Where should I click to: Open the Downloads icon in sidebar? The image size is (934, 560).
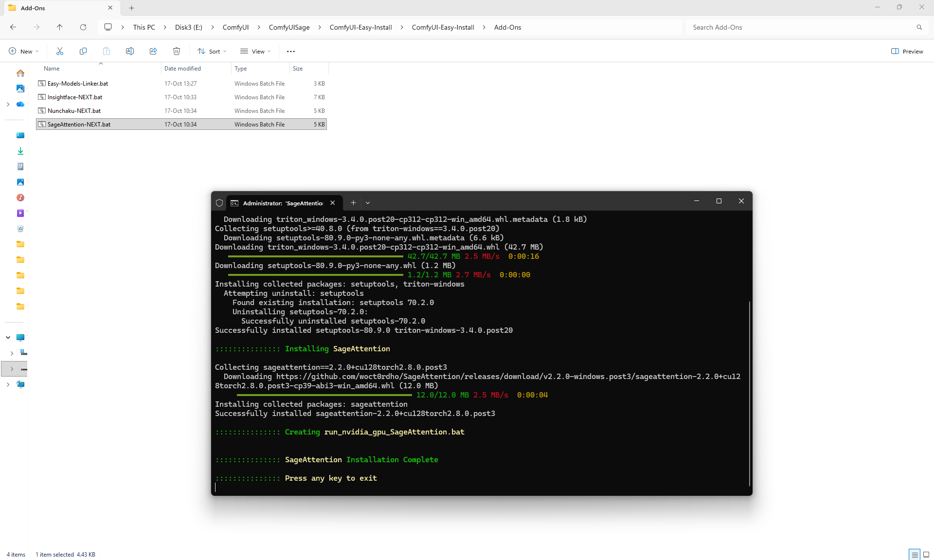[20, 151]
